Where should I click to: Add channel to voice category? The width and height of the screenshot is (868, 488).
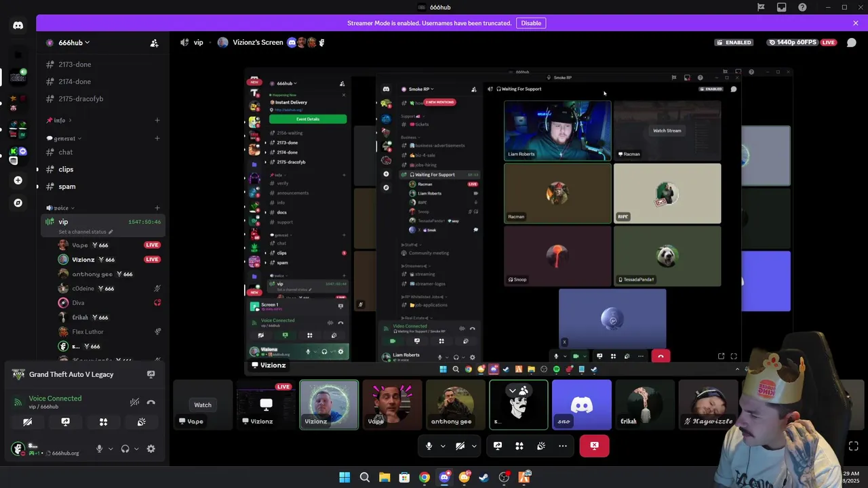(x=157, y=208)
